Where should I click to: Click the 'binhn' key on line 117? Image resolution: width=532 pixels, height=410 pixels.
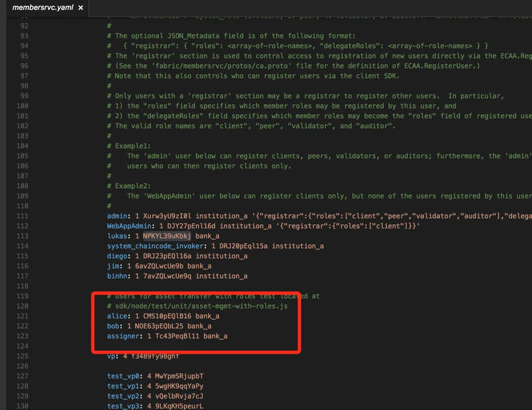point(117,276)
